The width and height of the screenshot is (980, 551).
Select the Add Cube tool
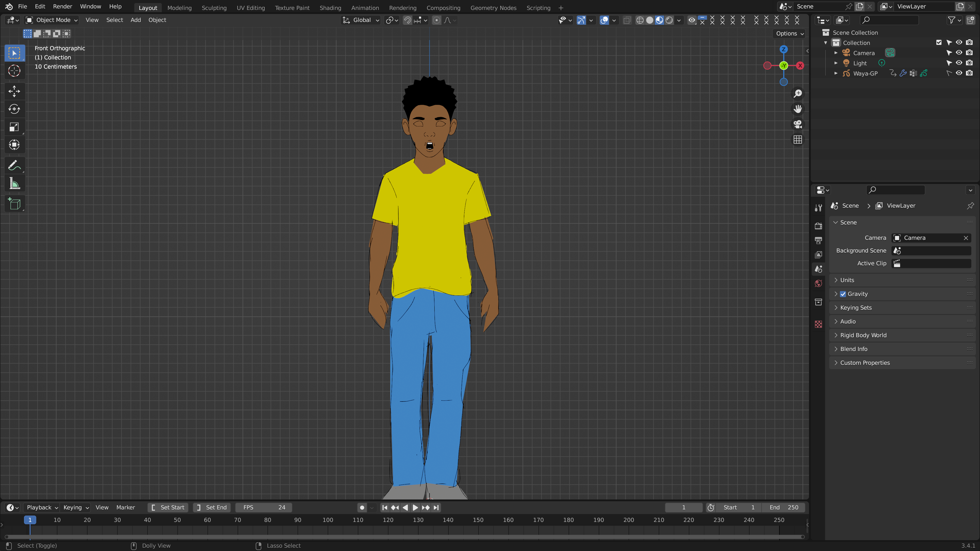pos(14,204)
